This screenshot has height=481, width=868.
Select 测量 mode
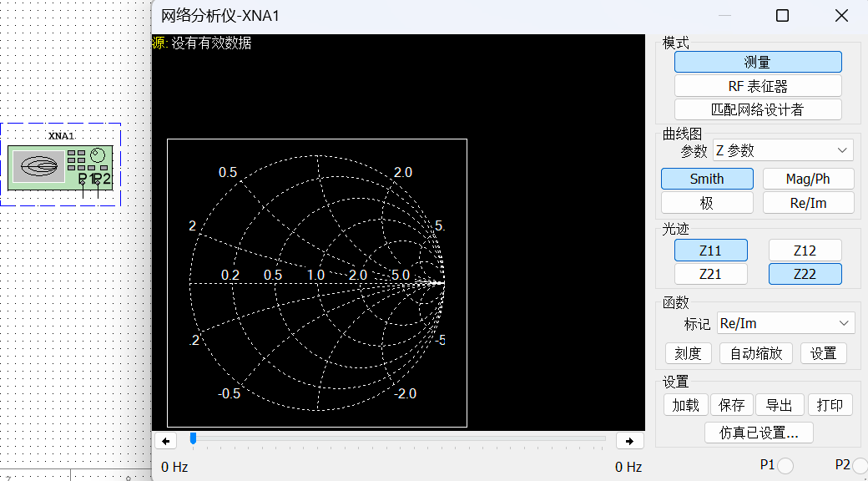pyautogui.click(x=758, y=62)
